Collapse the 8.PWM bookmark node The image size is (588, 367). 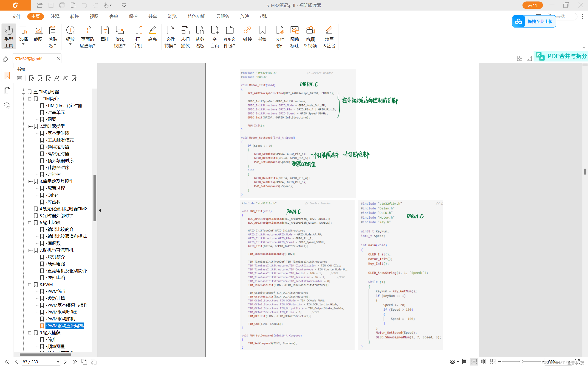pyautogui.click(x=30, y=284)
